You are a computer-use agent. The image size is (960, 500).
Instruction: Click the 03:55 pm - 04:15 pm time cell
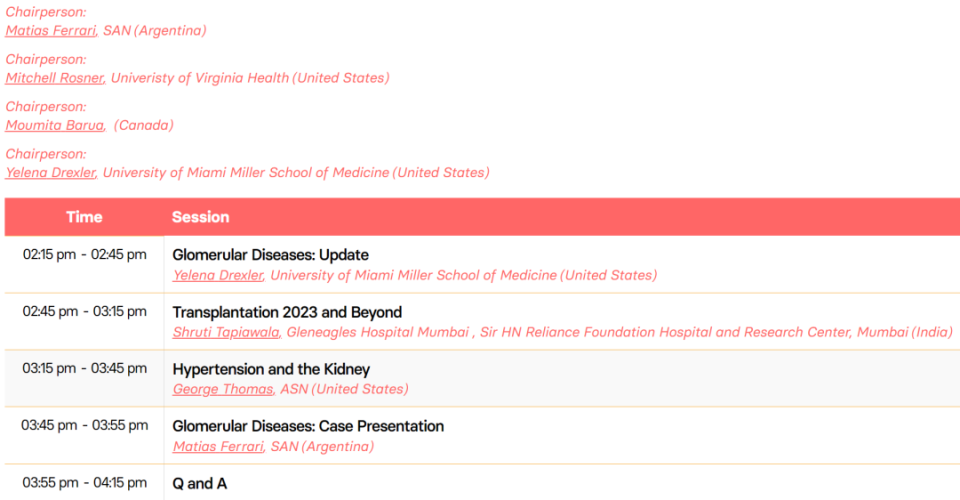pyautogui.click(x=84, y=483)
